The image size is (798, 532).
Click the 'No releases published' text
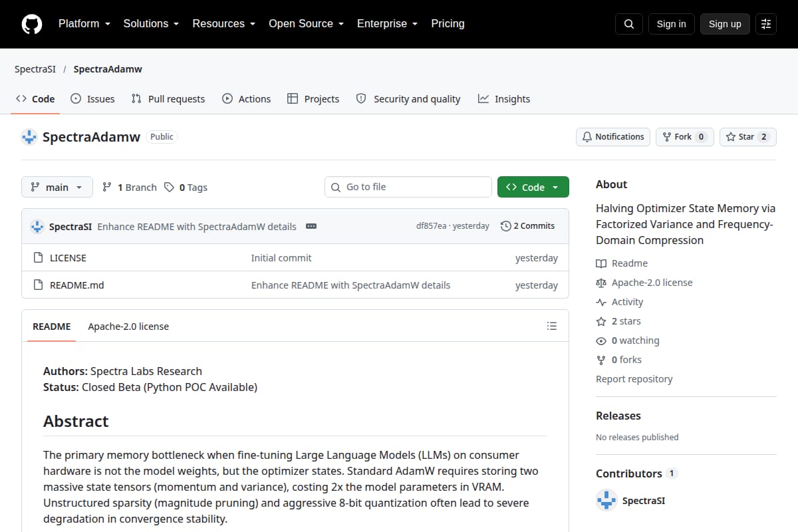coord(637,437)
